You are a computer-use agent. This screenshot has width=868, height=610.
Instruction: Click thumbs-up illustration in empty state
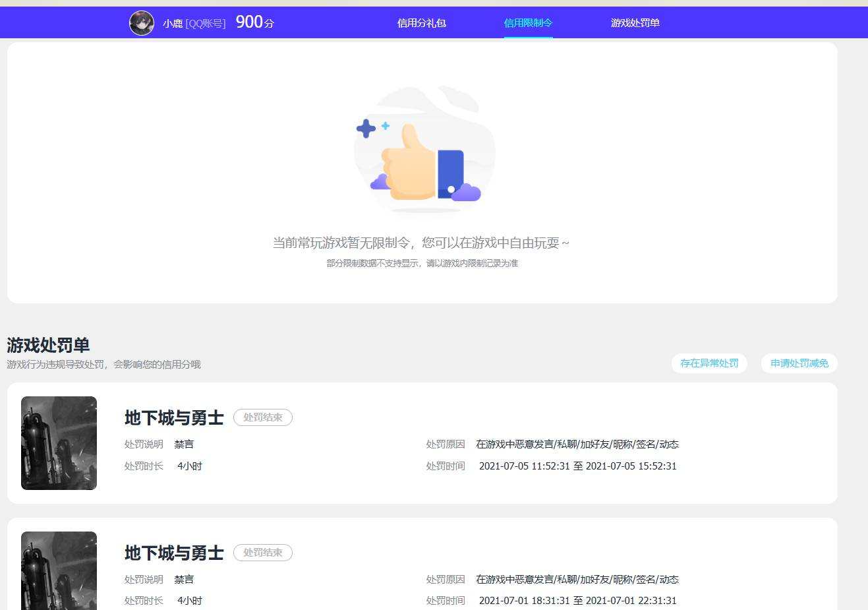click(424, 150)
